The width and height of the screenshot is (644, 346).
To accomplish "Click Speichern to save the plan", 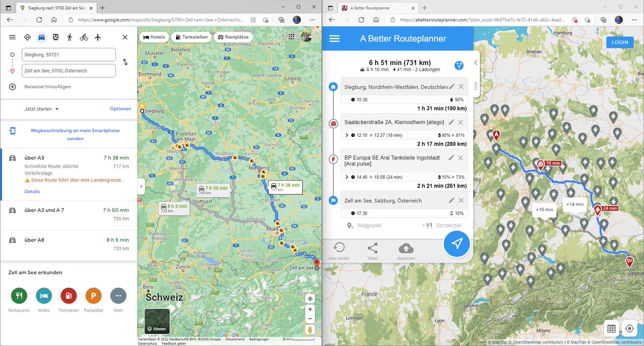I will click(x=406, y=251).
